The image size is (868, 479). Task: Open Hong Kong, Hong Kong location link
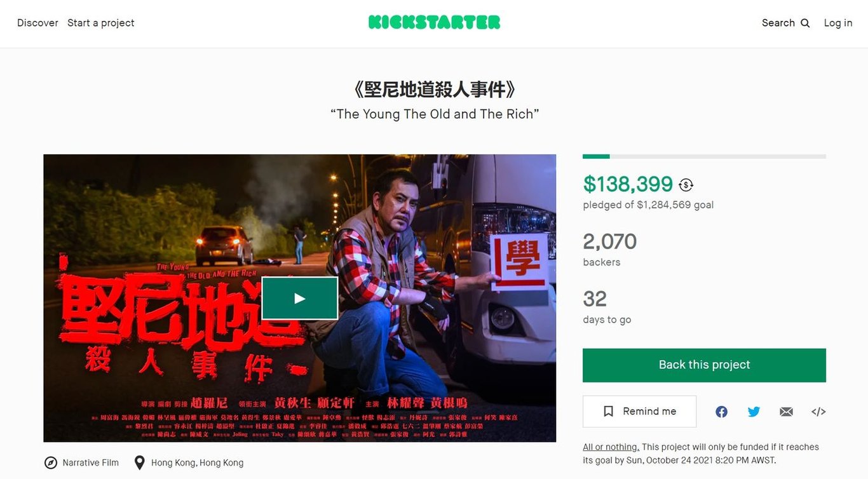(x=197, y=462)
